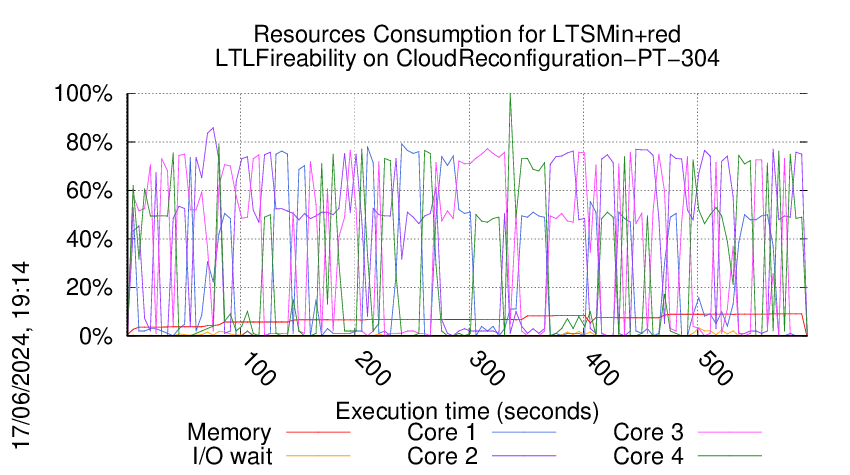Screen dimensions: 850x475
Task: Click the Core 4 legend label
Action: pyautogui.click(x=648, y=456)
